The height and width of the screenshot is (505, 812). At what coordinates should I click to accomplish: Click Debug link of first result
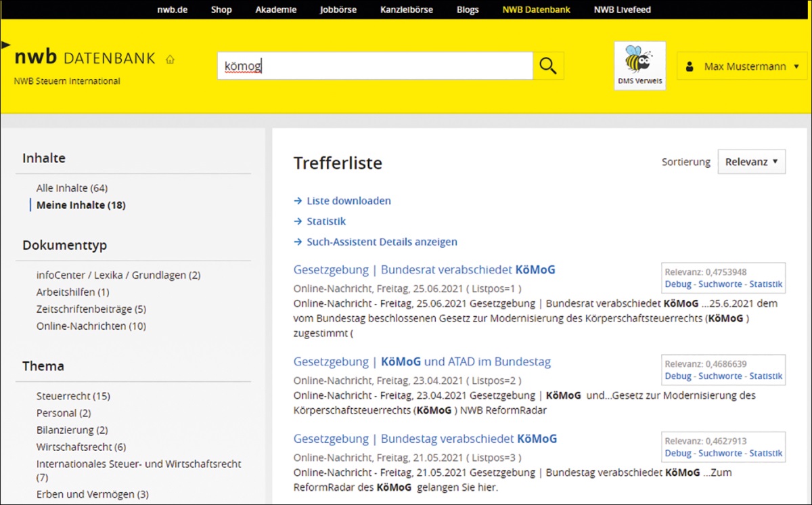point(678,284)
